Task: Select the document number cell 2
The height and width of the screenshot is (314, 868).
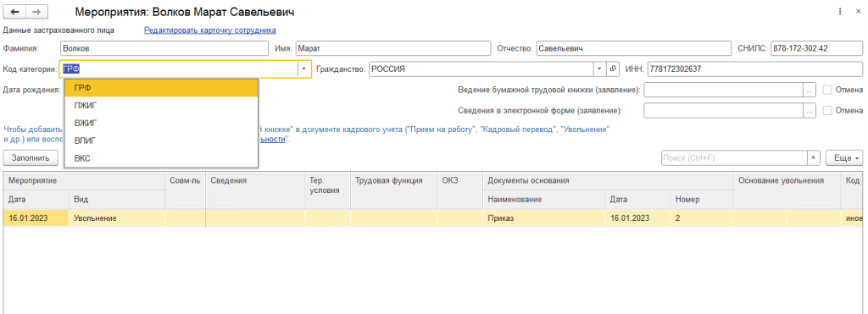Action: coord(701,218)
